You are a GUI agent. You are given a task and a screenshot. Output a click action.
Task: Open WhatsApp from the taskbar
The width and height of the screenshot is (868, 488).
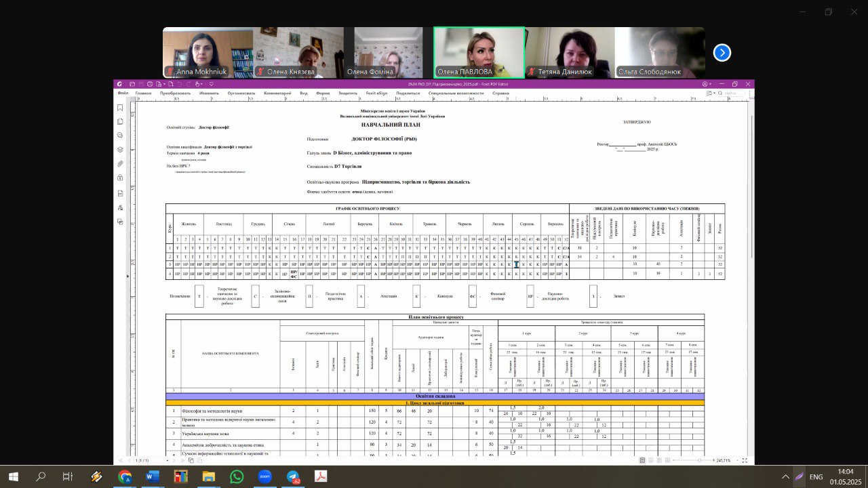pyautogui.click(x=236, y=477)
